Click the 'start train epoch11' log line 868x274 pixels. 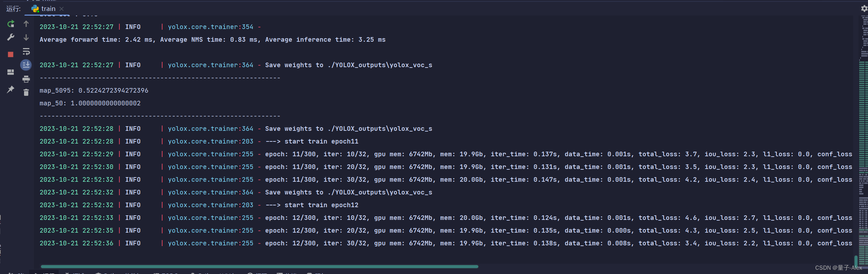pyautogui.click(x=199, y=141)
